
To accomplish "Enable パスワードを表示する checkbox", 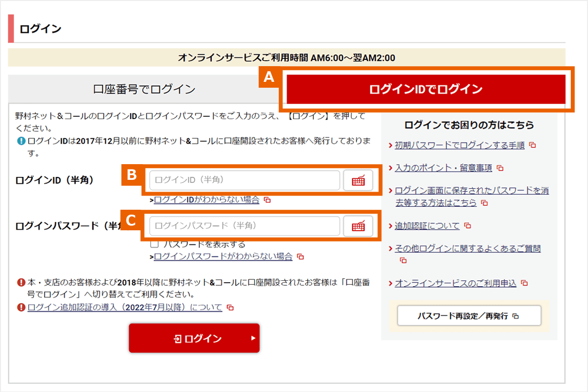I will [x=154, y=244].
